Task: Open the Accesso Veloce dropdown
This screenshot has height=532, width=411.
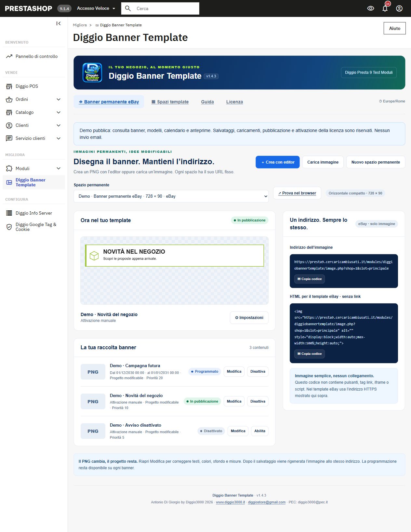Action: [x=96, y=8]
